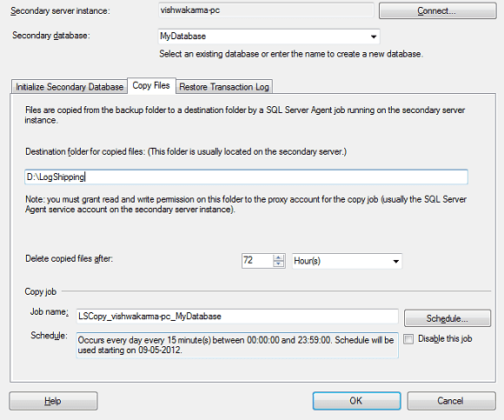The image size is (504, 420).
Task: Click the Connect... button
Action: pos(437,11)
